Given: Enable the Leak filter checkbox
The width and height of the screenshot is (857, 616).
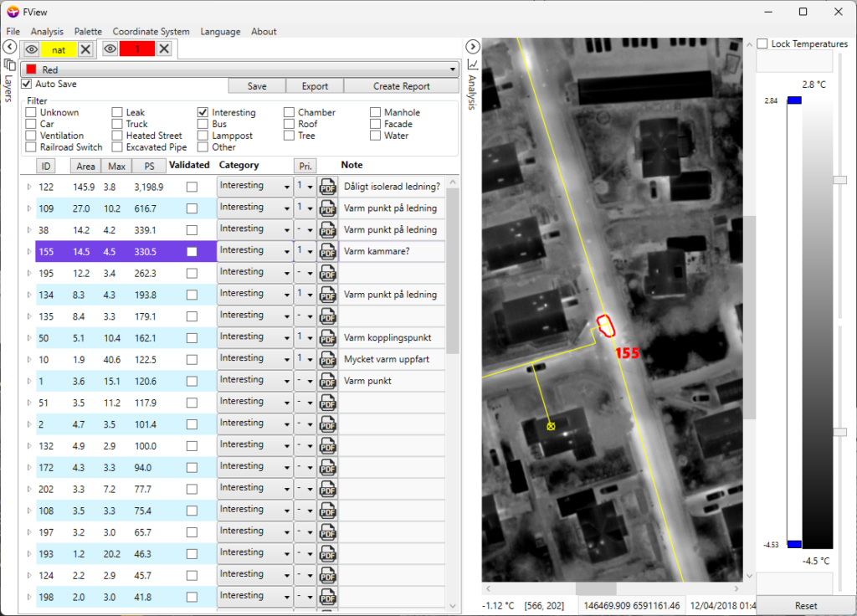Looking at the screenshot, I should pyautogui.click(x=117, y=112).
